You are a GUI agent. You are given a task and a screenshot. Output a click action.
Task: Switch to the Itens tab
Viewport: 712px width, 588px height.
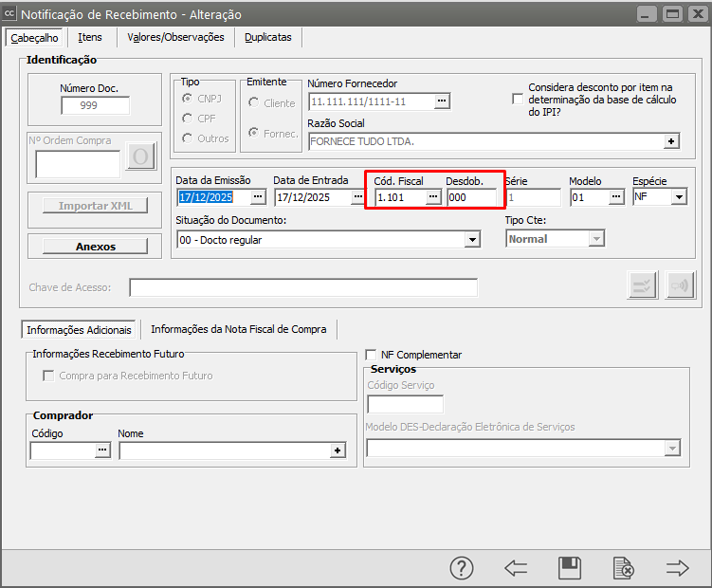[x=90, y=37]
